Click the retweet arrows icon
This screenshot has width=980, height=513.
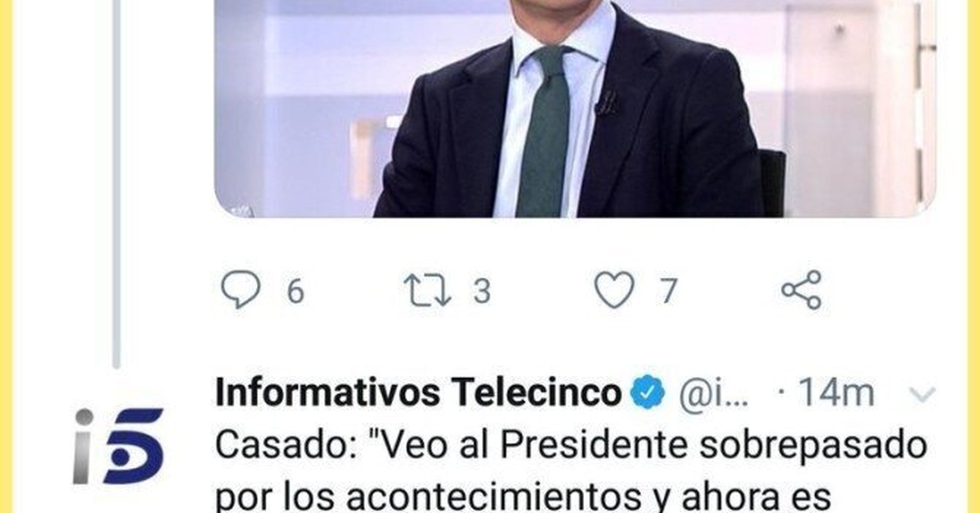coord(429,291)
